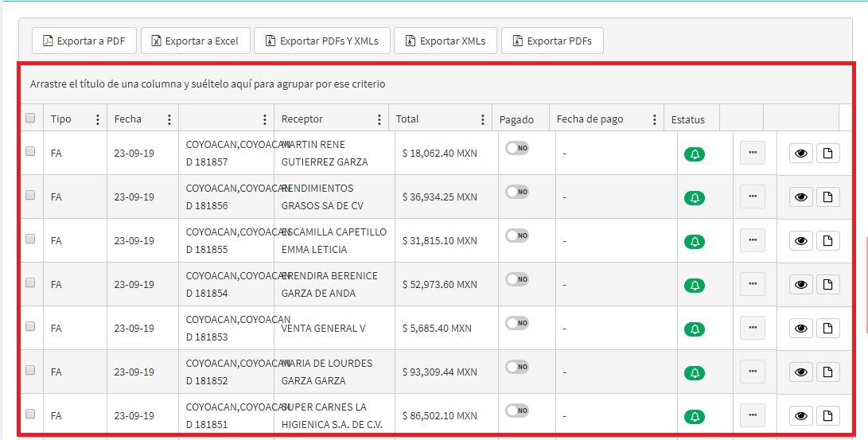Select checkbox for invoice D 181856
This screenshot has height=440, width=868.
pos(30,195)
